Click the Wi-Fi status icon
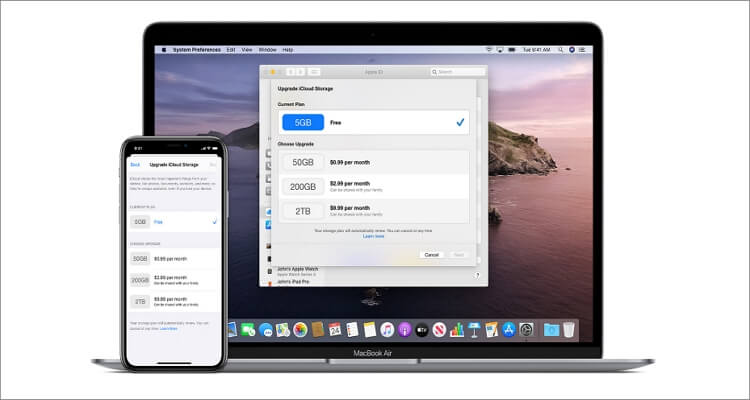 [x=489, y=50]
